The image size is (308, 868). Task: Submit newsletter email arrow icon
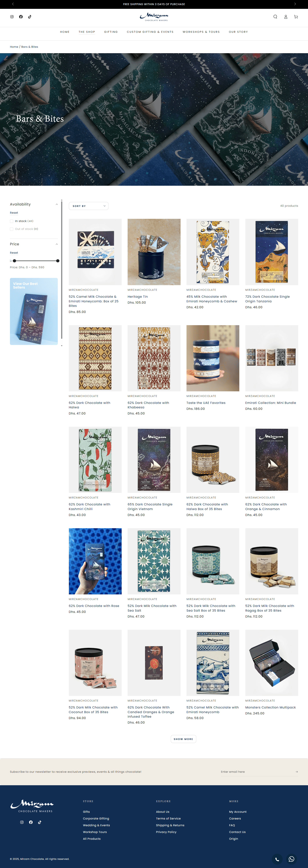pos(296,772)
